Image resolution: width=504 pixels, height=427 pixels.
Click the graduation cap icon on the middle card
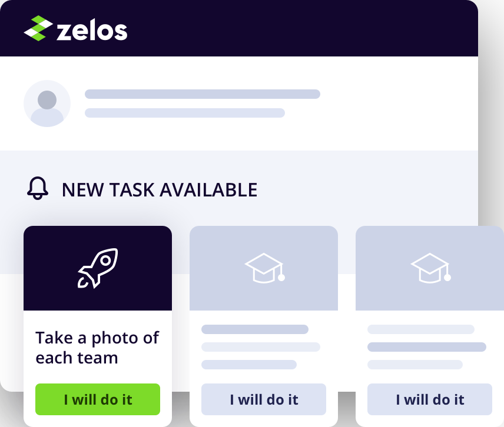point(263,268)
